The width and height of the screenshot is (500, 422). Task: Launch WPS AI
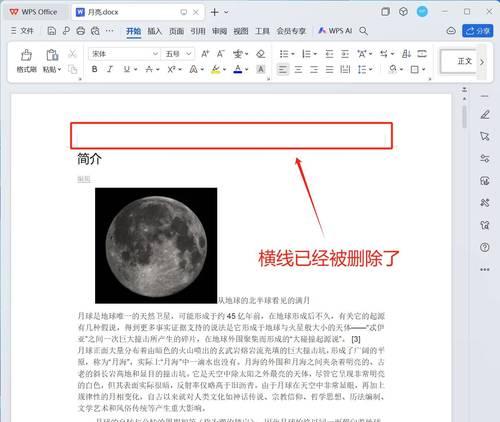pos(335,31)
